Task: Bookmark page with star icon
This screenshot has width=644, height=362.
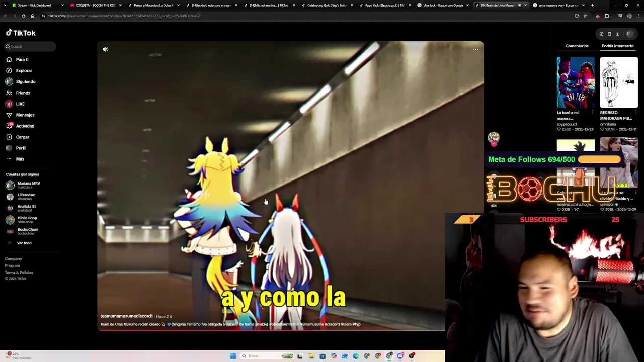Action: point(585,16)
